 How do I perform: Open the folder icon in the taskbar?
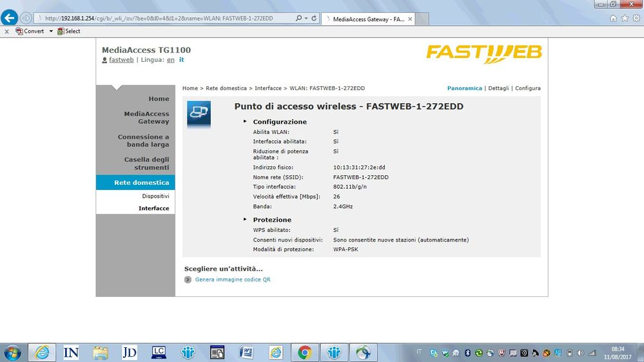[x=100, y=352]
